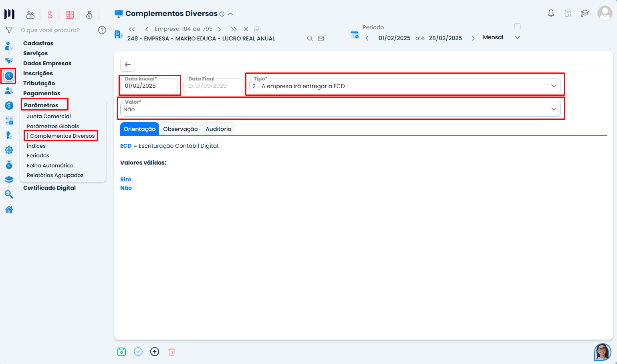Switch to the Auditoria tab
617x364 pixels.
point(218,129)
